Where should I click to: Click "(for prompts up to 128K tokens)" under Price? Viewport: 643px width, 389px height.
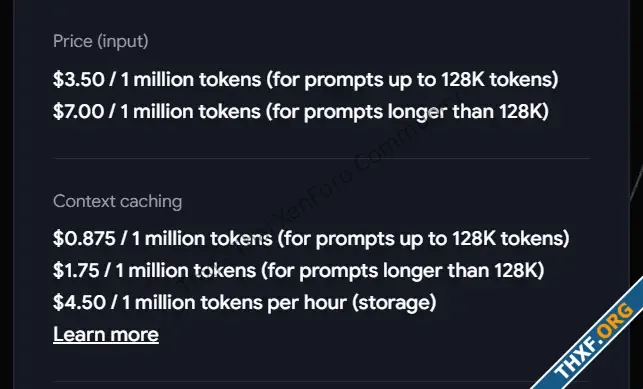pyautogui.click(x=412, y=79)
